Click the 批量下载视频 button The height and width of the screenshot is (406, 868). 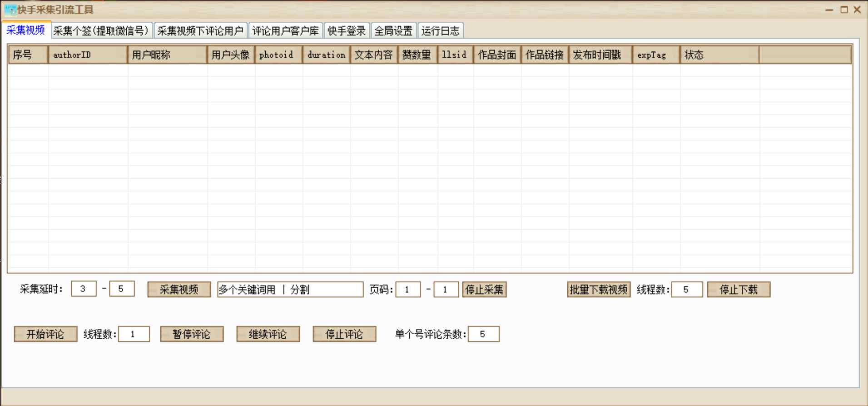[x=599, y=290]
